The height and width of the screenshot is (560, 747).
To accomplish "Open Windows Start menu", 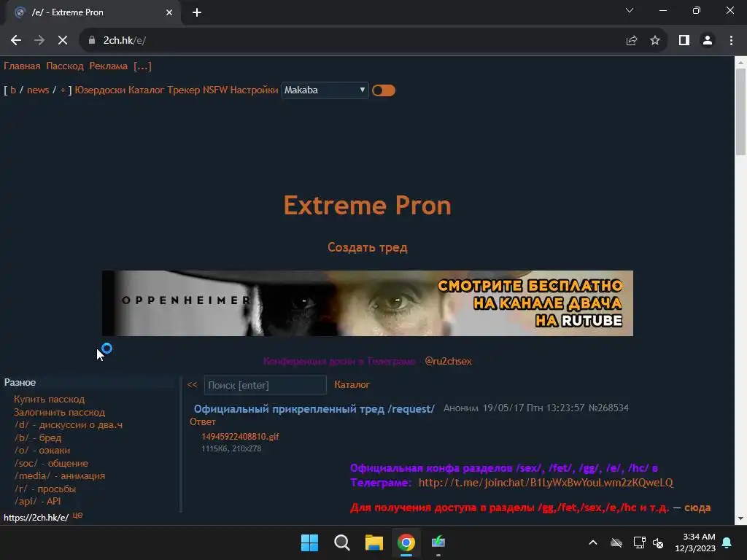I will 309,542.
